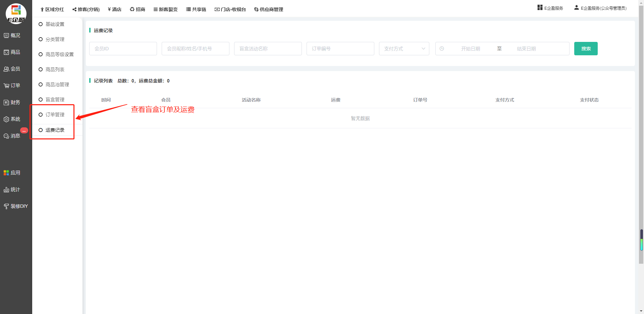Click the 会员ID input field

coord(123,49)
